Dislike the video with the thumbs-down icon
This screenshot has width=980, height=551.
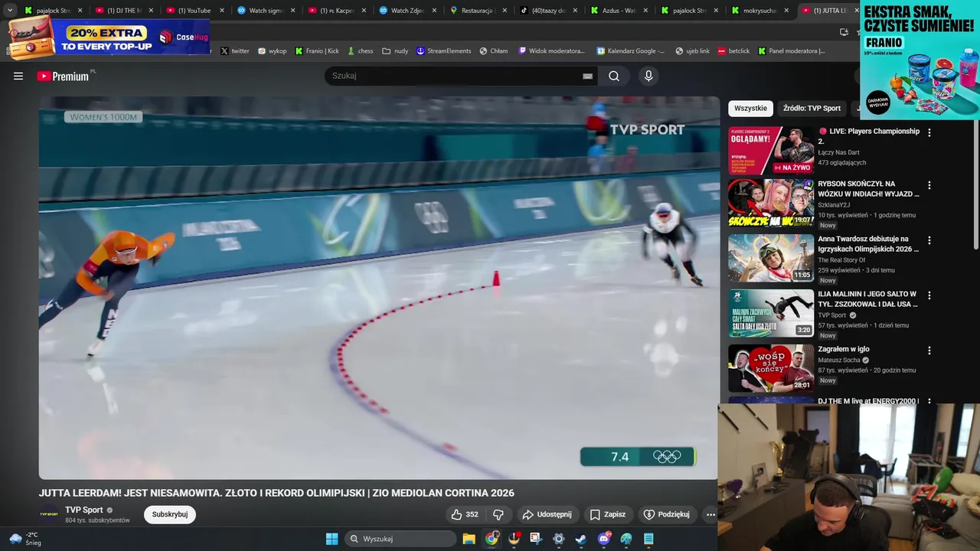coord(498,514)
